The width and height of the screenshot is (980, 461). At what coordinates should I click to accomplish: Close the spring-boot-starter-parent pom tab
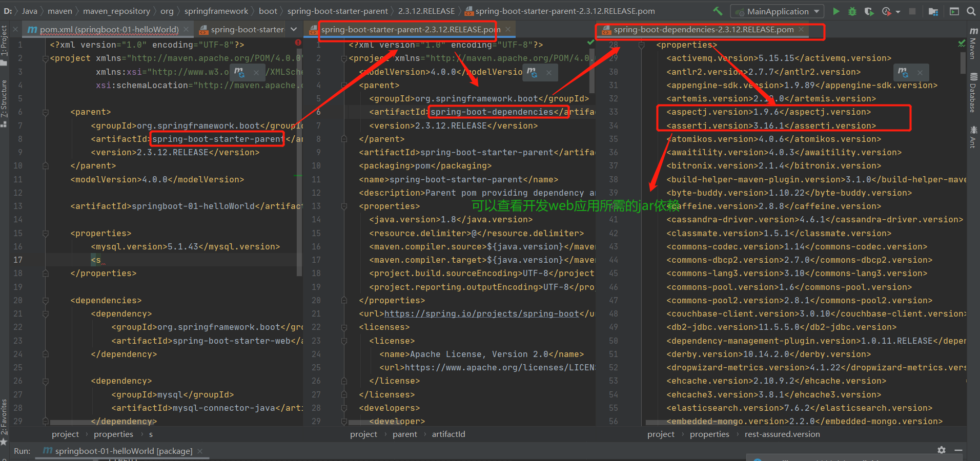click(508, 30)
